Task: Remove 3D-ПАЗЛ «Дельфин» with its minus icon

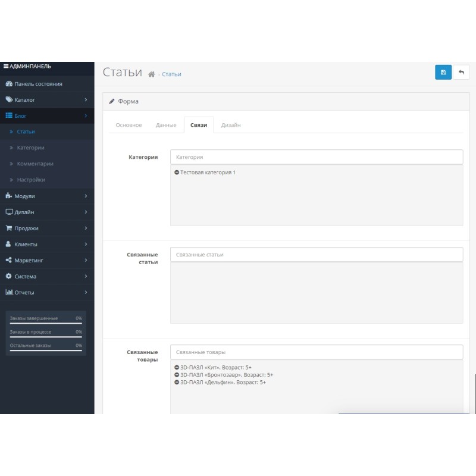Action: 177,382
